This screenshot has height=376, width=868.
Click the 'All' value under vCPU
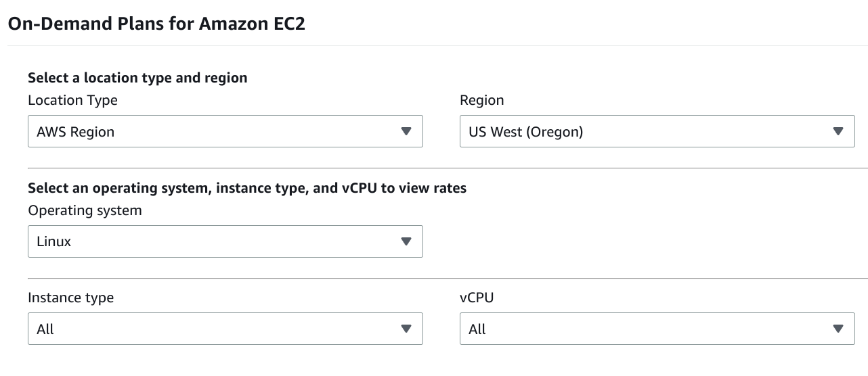[477, 329]
